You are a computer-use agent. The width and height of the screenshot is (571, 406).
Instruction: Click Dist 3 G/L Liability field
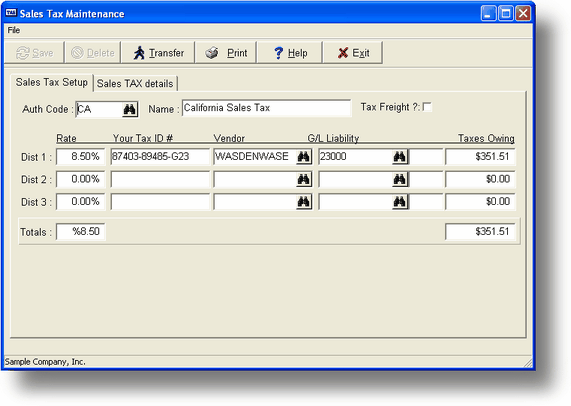point(355,202)
